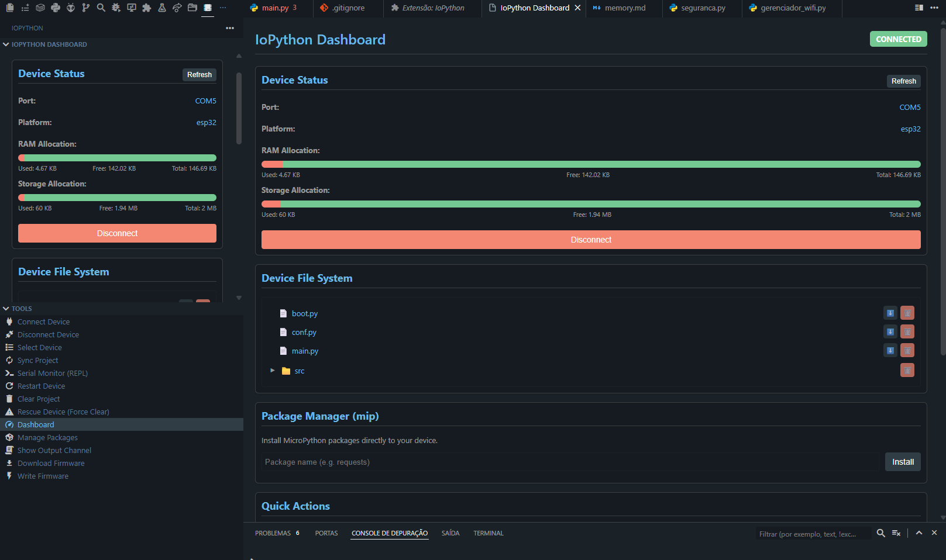The image size is (946, 560).
Task: Select the Write Firmware tool
Action: 43,476
